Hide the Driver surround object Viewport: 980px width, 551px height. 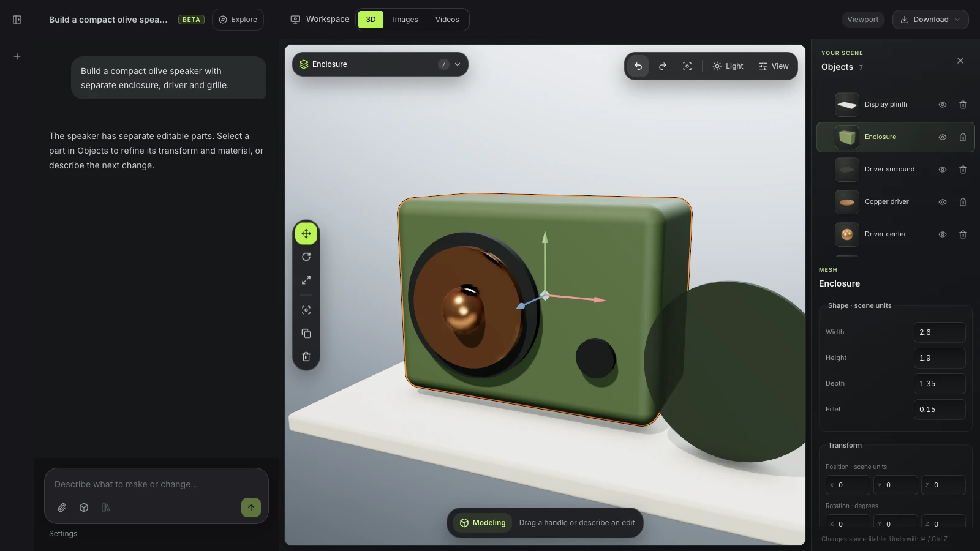tap(943, 170)
